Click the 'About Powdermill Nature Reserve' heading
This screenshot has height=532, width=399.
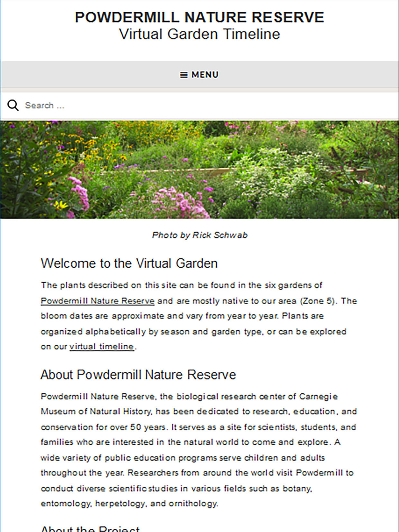point(138,374)
